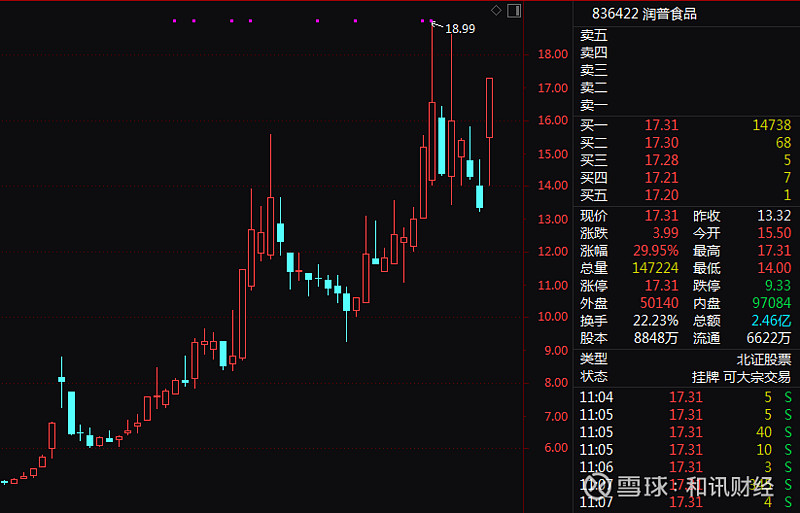Click the rightmost red candlestick on chart
The image size is (800, 513).
pyautogui.click(x=490, y=108)
